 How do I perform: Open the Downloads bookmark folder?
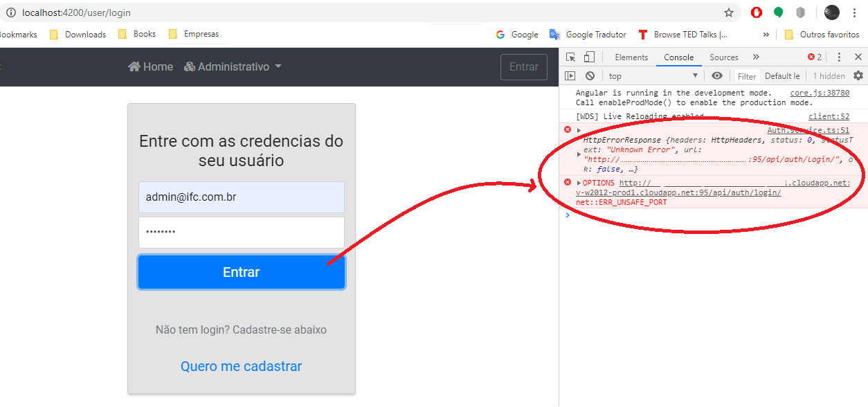pos(78,34)
